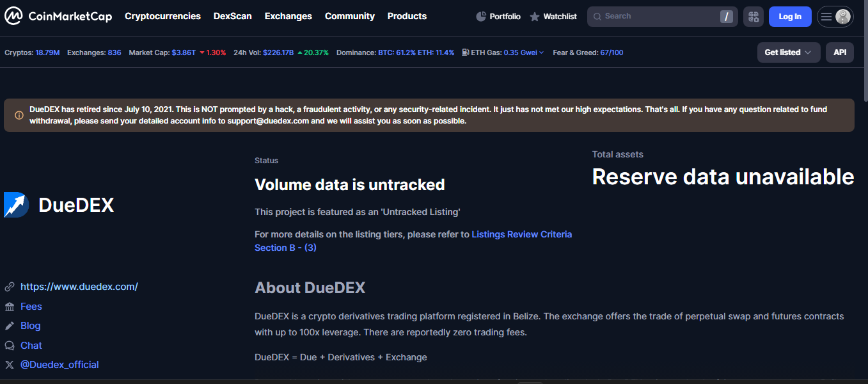The image size is (868, 384).
Task: Click the Market Cap $3.86T value
Action: pos(184,52)
